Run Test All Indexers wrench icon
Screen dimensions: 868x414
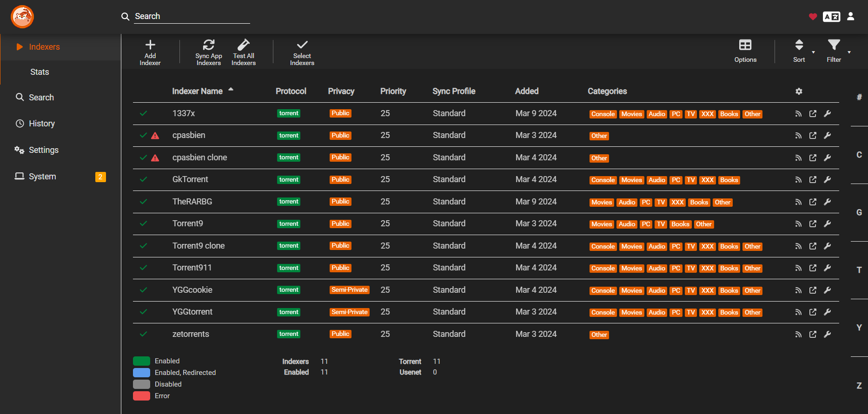pyautogui.click(x=244, y=45)
